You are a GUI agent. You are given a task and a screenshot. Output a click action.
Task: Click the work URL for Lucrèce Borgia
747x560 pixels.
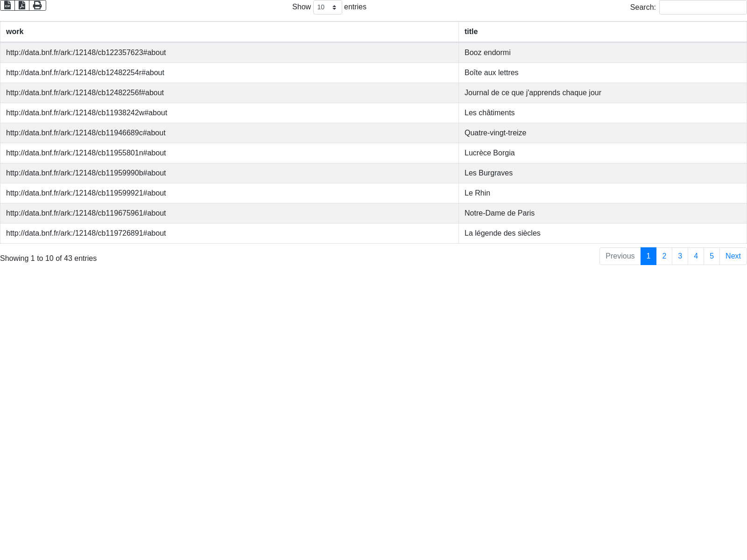[86, 153]
